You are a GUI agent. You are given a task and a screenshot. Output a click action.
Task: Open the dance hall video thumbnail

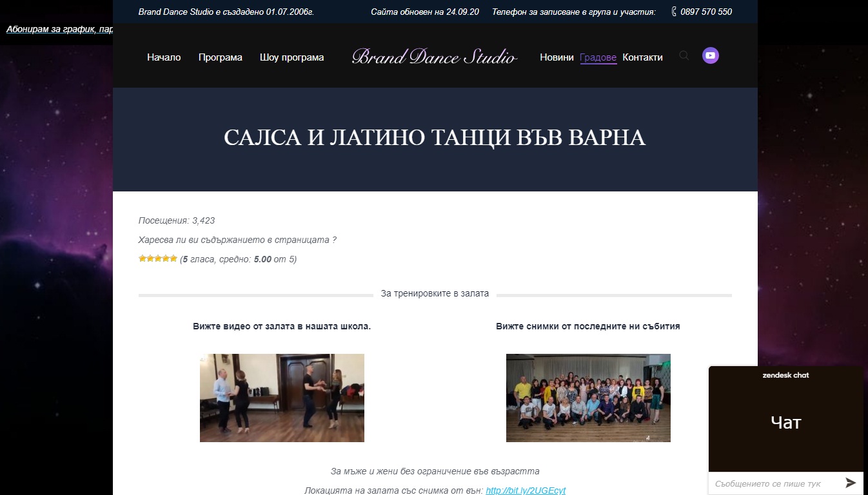point(282,398)
